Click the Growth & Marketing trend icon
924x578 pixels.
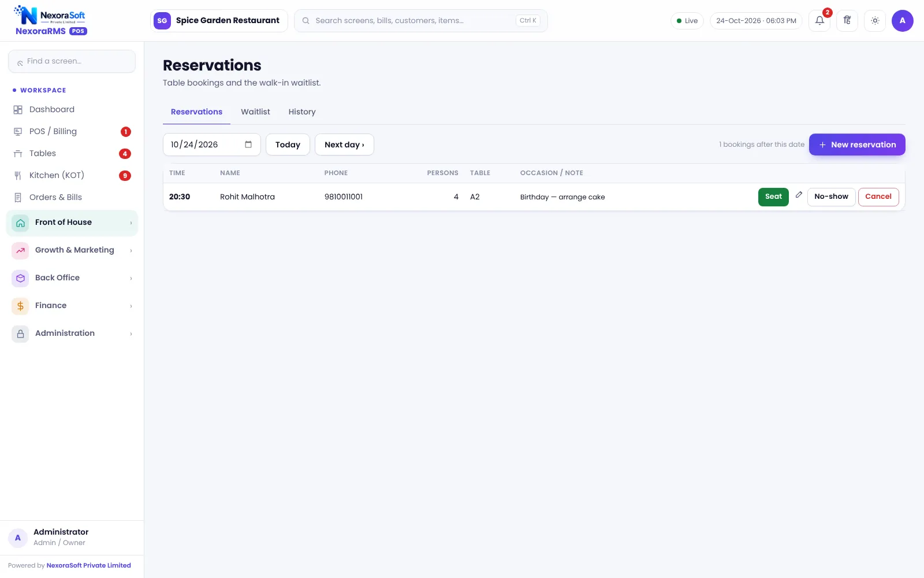(x=20, y=250)
